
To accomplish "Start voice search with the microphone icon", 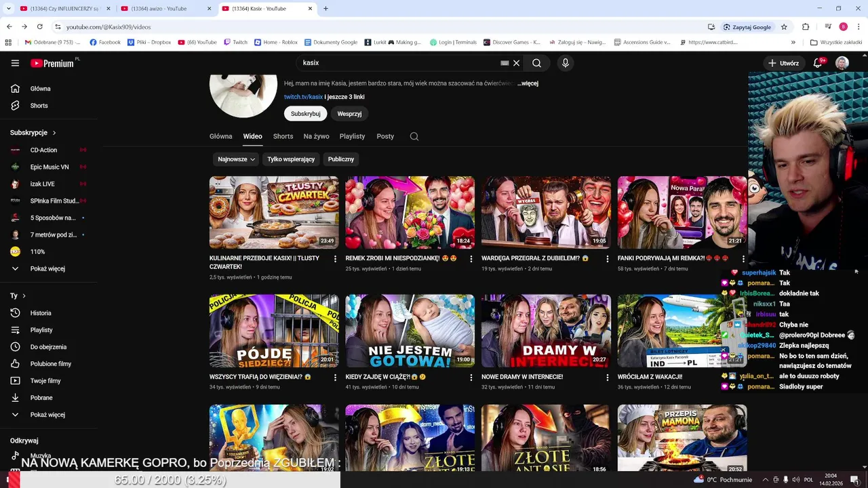I will (566, 63).
